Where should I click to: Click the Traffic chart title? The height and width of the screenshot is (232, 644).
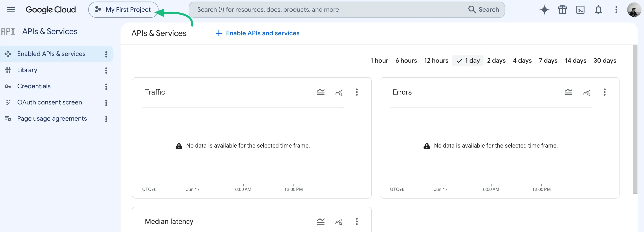click(x=155, y=92)
